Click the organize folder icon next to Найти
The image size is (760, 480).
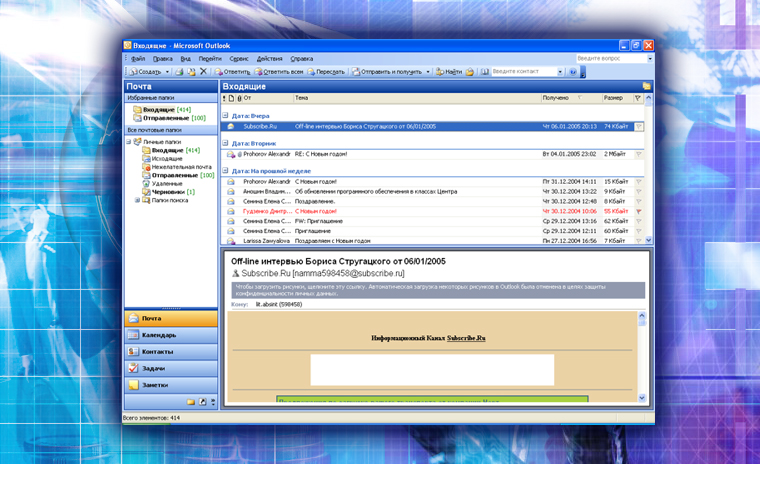[470, 72]
